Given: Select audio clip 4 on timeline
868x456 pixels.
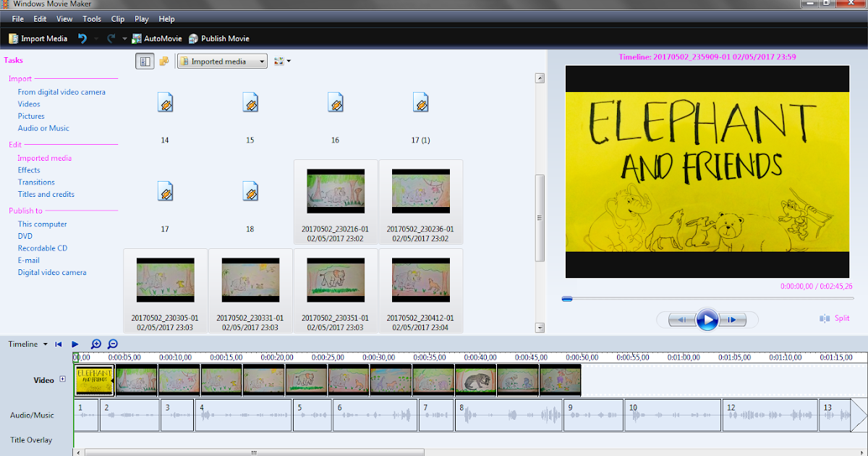Looking at the screenshot, I should click(244, 415).
